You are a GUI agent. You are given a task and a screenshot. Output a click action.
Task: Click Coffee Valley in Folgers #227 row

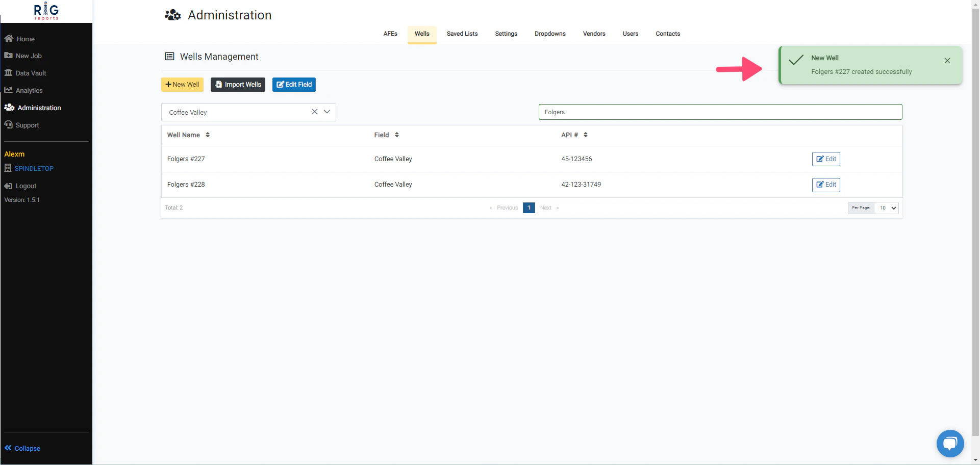point(393,159)
